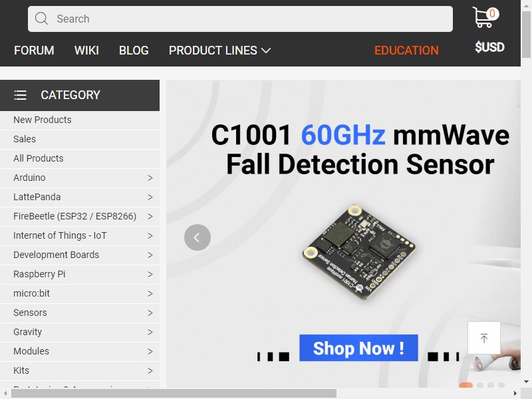Change currency via $USD selector
The height and width of the screenshot is (399, 532).
pyautogui.click(x=489, y=47)
